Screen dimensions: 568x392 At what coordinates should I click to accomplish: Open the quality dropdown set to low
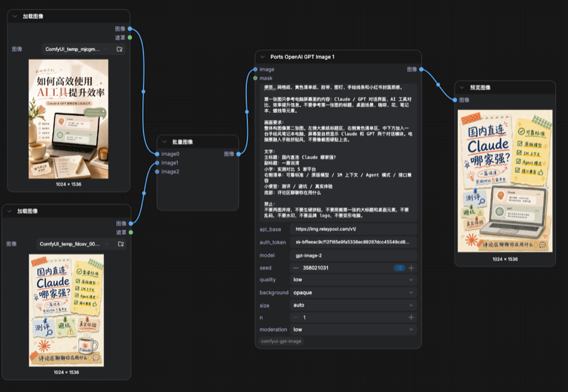pyautogui.click(x=353, y=280)
